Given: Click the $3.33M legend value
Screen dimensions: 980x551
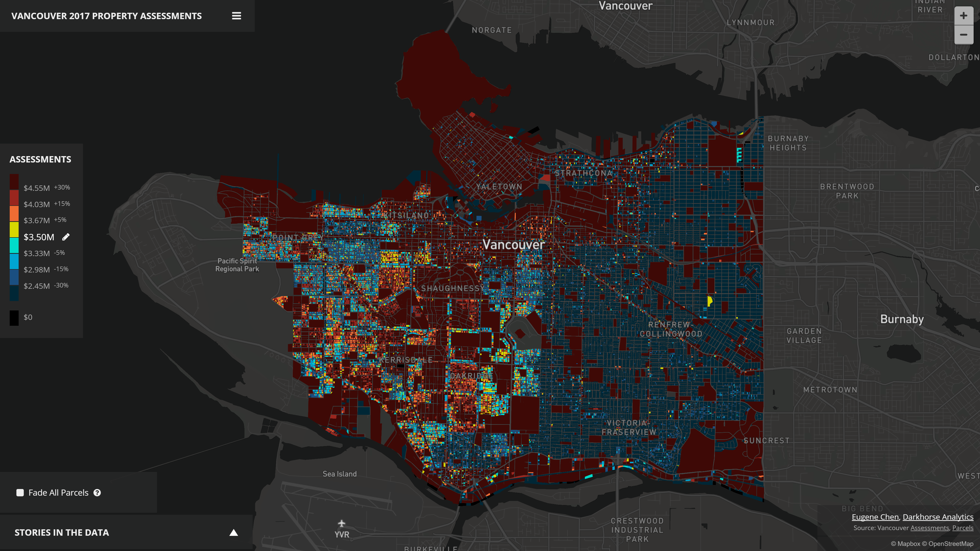Looking at the screenshot, I should [x=36, y=253].
